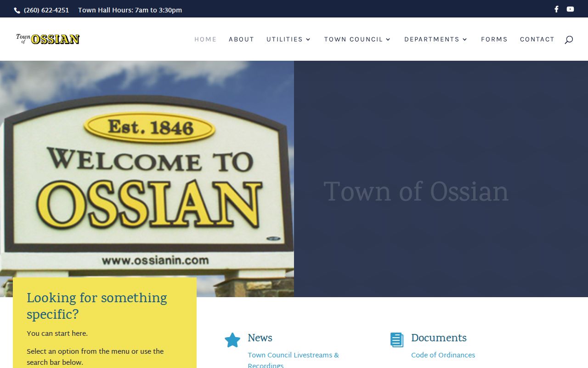The width and height of the screenshot is (588, 368).
Task: Call the (260) 622-4251 phone link
Action: [46, 10]
